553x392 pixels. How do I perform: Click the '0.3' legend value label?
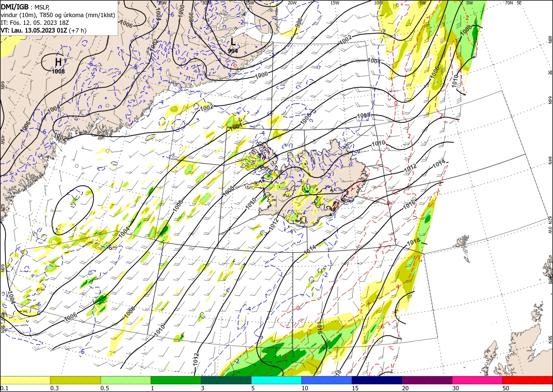point(54,388)
